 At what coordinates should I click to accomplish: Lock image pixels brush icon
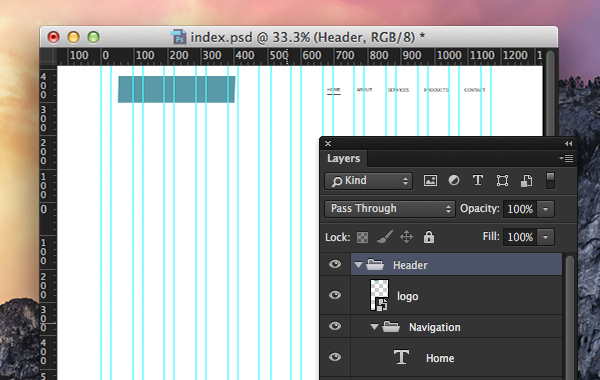pos(385,237)
